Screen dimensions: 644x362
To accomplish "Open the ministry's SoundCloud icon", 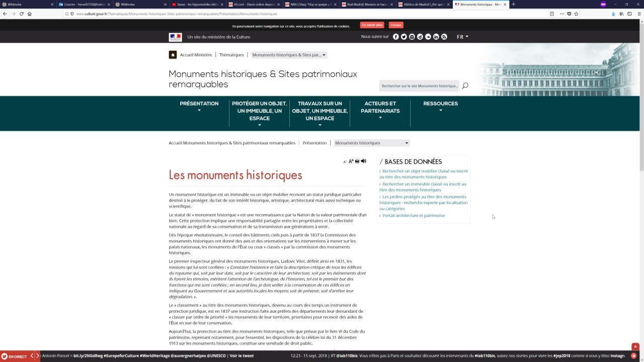I will tap(428, 37).
